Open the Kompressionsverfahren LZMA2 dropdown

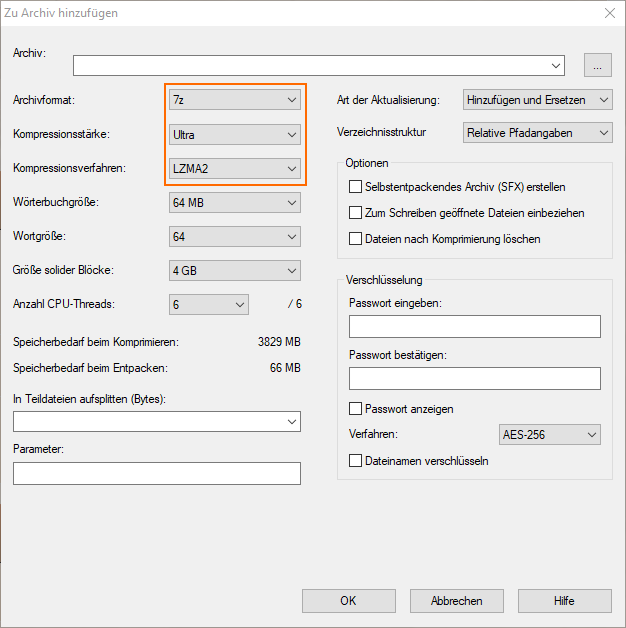tap(235, 169)
